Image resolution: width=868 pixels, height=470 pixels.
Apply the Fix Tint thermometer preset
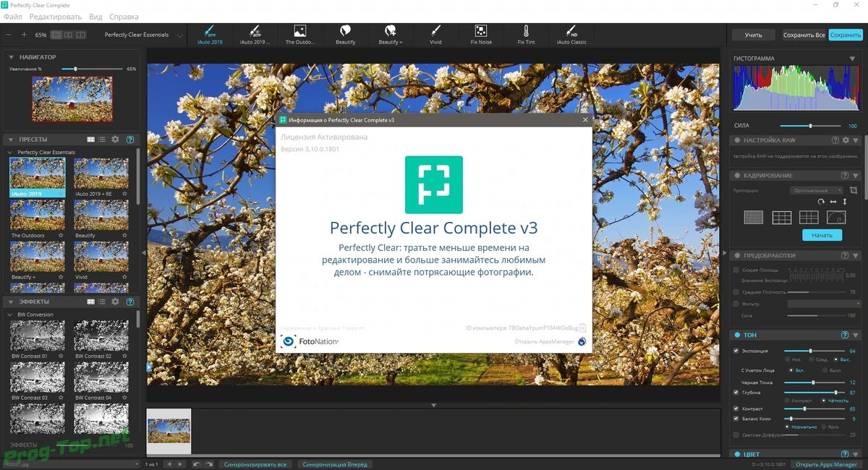526,34
